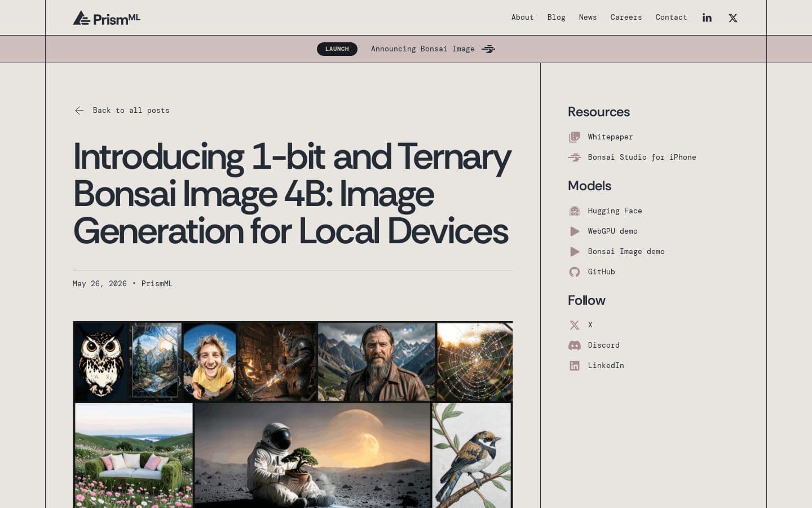Click the dewy spider web image
This screenshot has height=508, width=812.
[475, 362]
